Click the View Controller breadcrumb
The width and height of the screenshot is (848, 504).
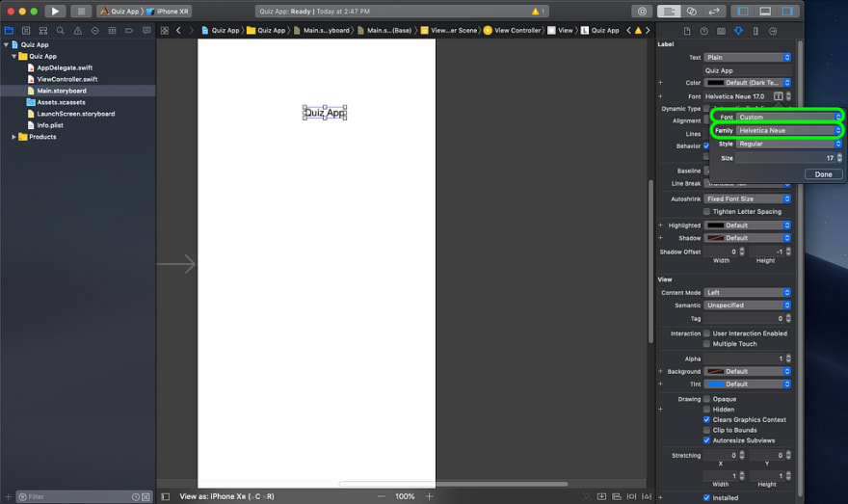click(x=512, y=30)
